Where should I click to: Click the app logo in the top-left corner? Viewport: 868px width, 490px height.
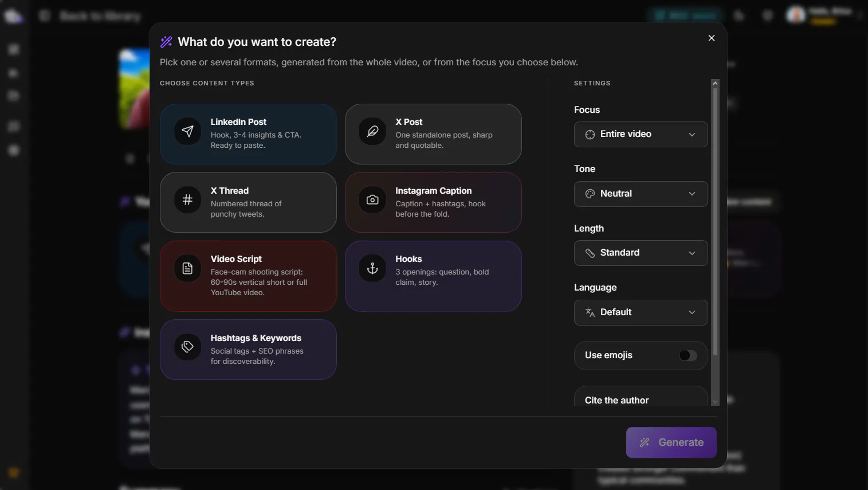(14, 16)
